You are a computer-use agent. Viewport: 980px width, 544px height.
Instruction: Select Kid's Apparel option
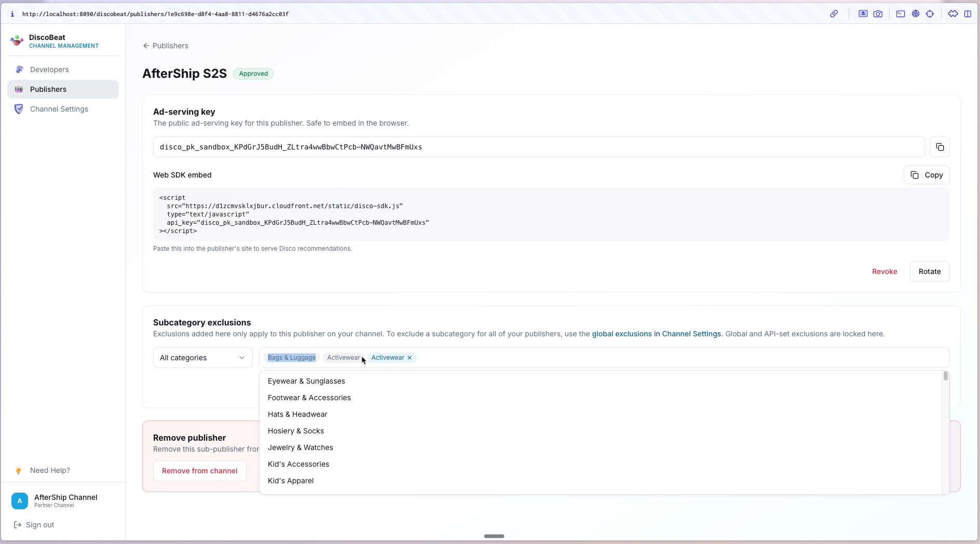pyautogui.click(x=601, y=481)
